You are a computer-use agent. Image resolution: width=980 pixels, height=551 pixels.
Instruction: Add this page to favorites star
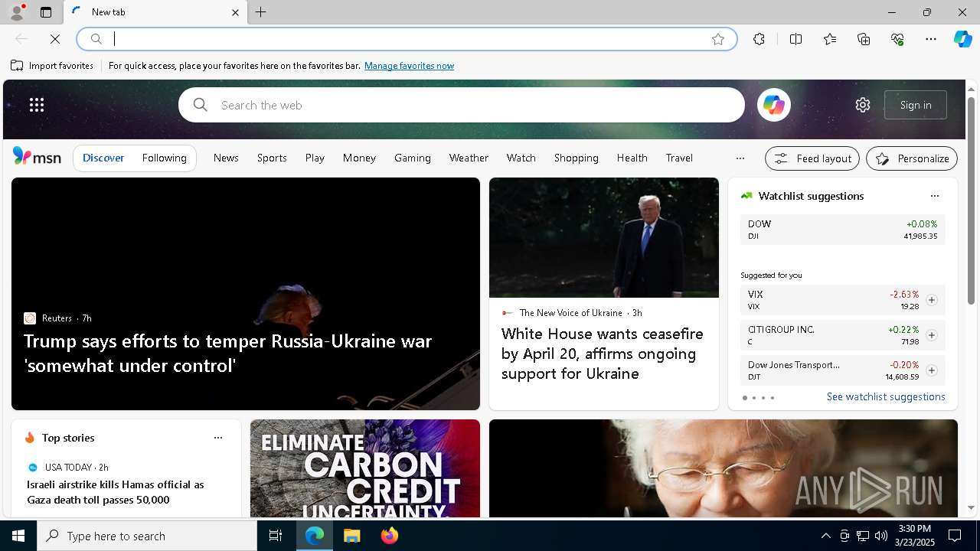coord(718,39)
